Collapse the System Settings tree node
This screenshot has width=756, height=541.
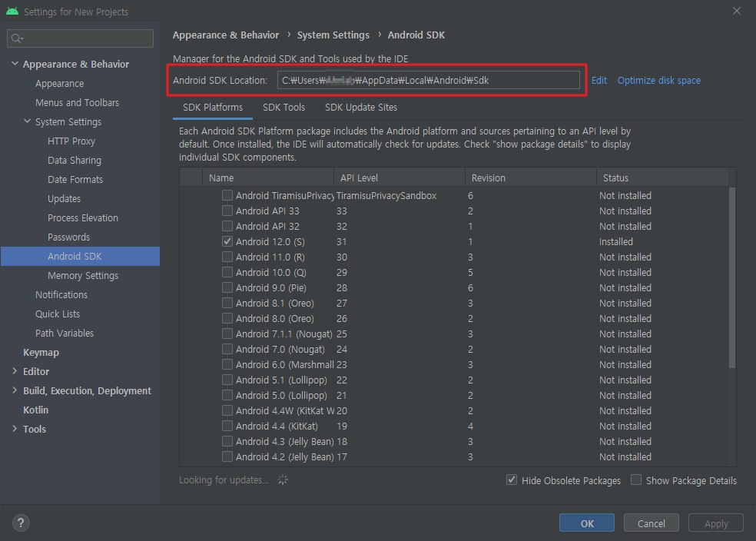[x=28, y=121]
